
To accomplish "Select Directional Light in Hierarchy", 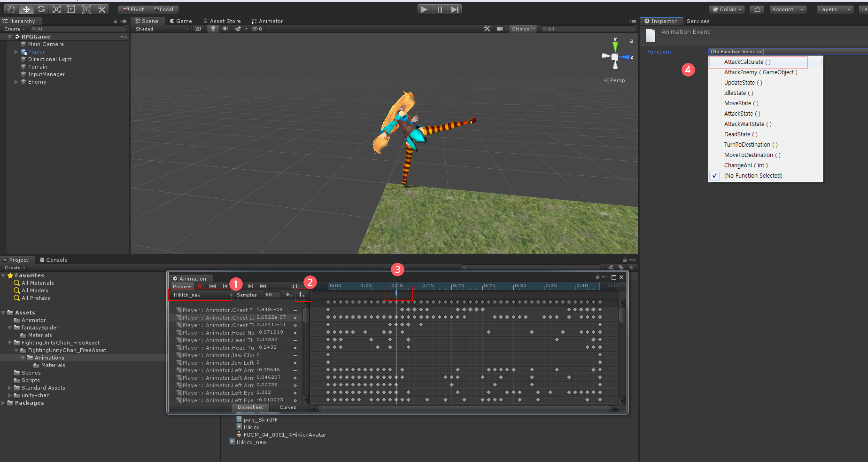I will (49, 59).
